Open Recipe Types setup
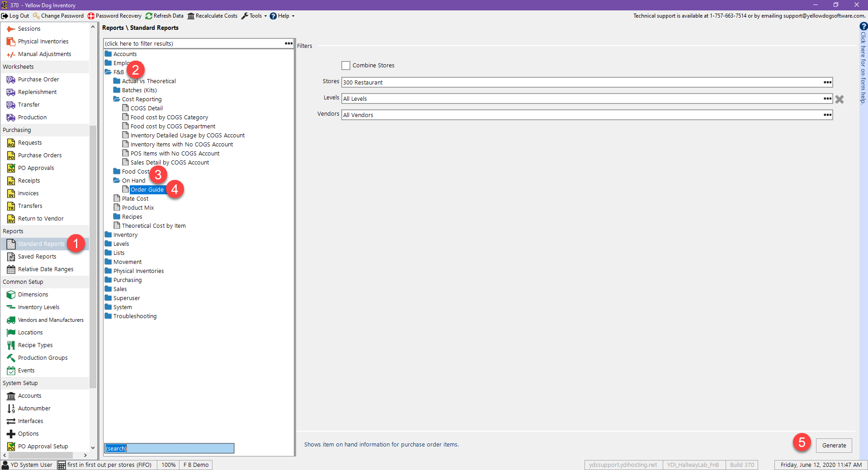868x470 pixels. [x=35, y=345]
